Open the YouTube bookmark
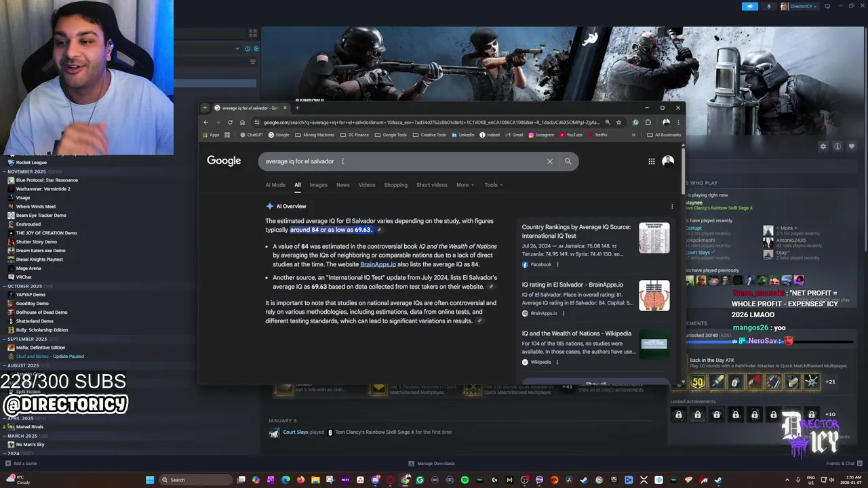The height and width of the screenshot is (488, 868). [x=571, y=135]
